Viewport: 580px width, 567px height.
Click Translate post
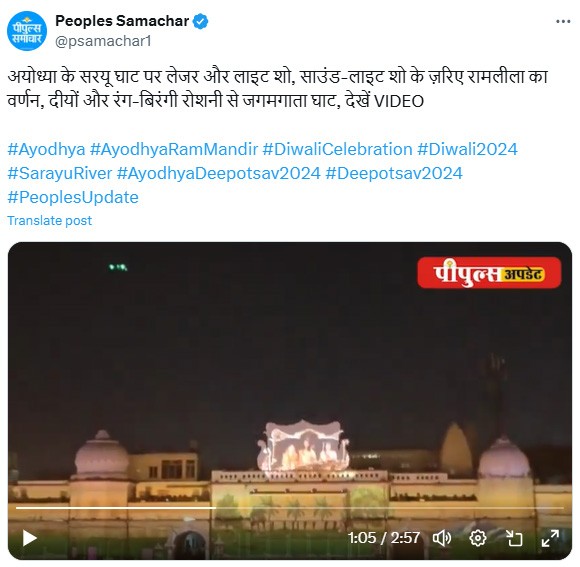point(50,220)
